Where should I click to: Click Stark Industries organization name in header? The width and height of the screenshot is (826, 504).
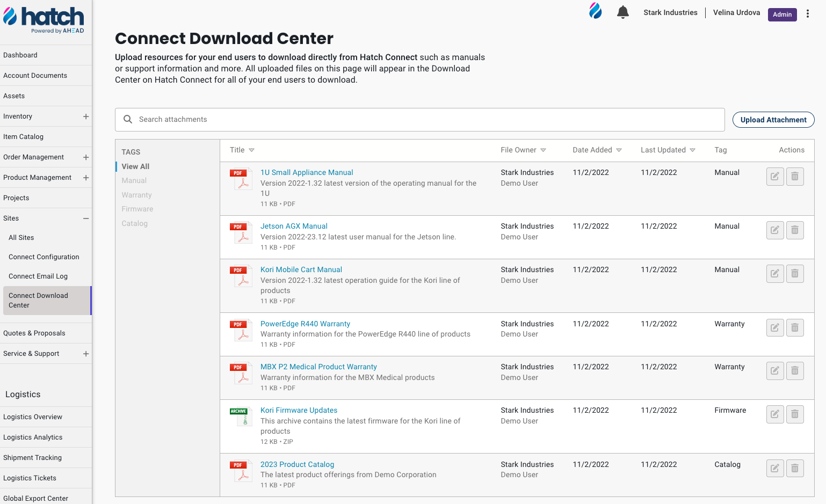(x=670, y=12)
